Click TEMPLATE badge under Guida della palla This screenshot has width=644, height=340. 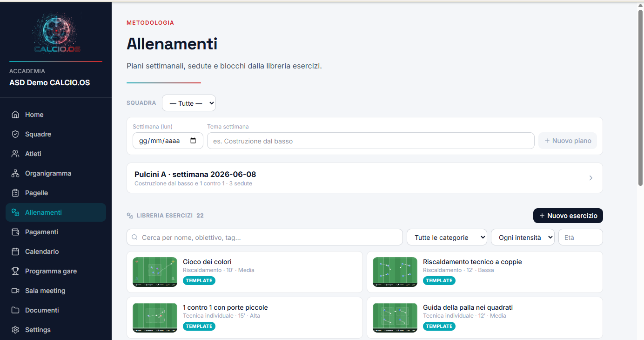pyautogui.click(x=439, y=326)
